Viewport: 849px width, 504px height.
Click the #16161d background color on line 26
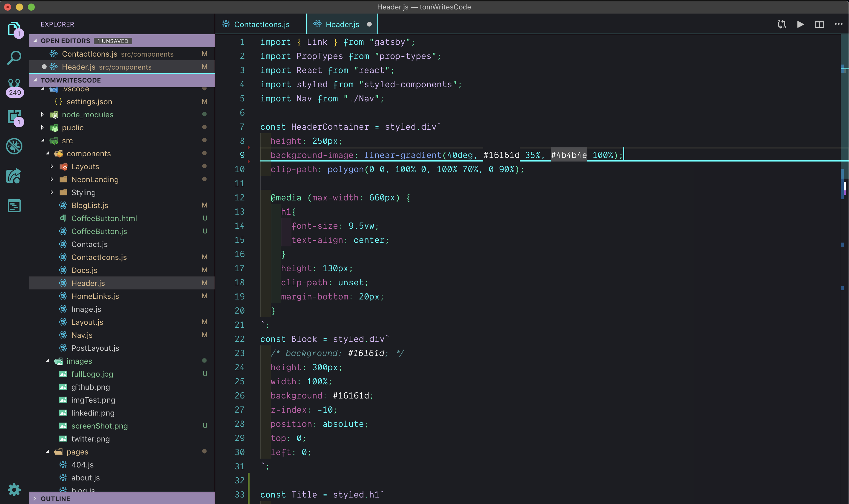(x=351, y=395)
